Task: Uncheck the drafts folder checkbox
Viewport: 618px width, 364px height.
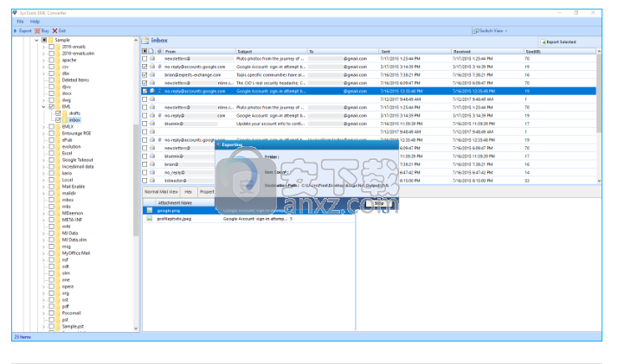Action: click(x=58, y=113)
